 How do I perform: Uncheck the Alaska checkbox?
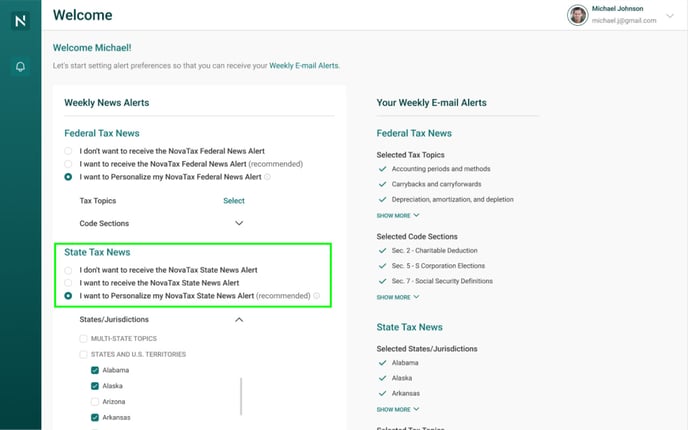pos(95,386)
